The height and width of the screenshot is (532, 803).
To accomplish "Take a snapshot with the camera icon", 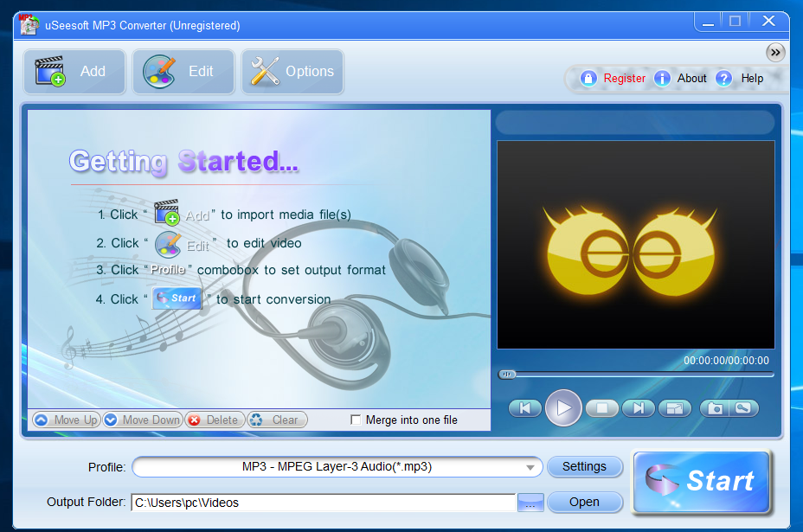I will point(715,408).
